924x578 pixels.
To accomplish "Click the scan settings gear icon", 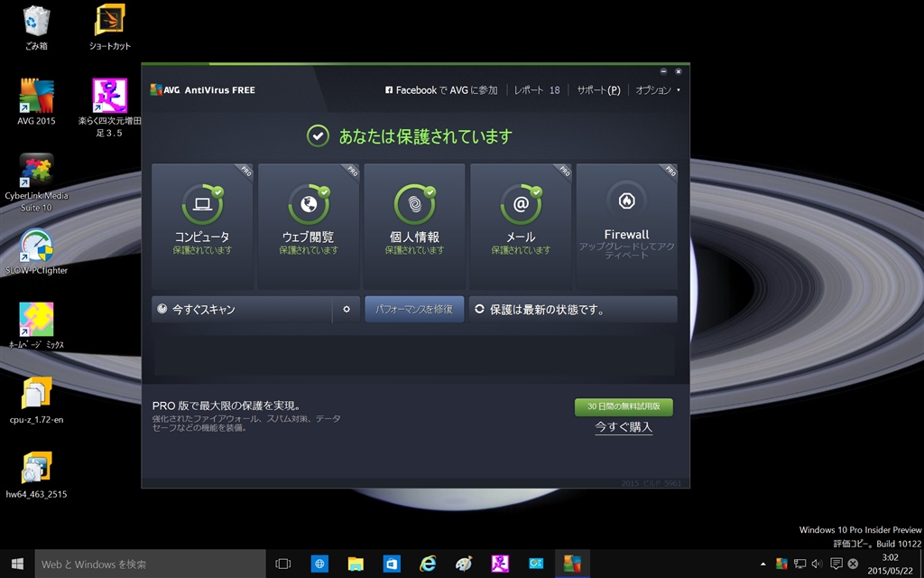I will (346, 309).
